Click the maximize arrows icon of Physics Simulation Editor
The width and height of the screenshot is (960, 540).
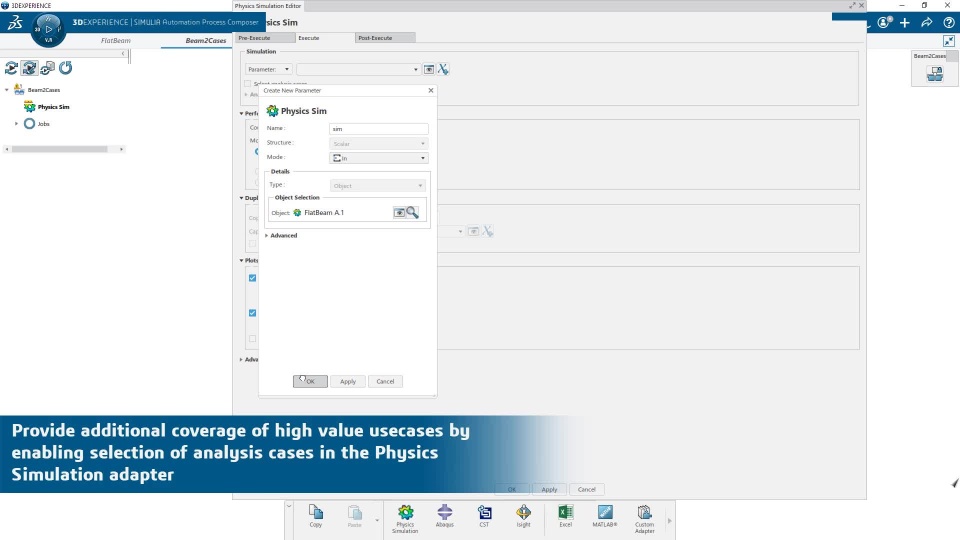(852, 6)
